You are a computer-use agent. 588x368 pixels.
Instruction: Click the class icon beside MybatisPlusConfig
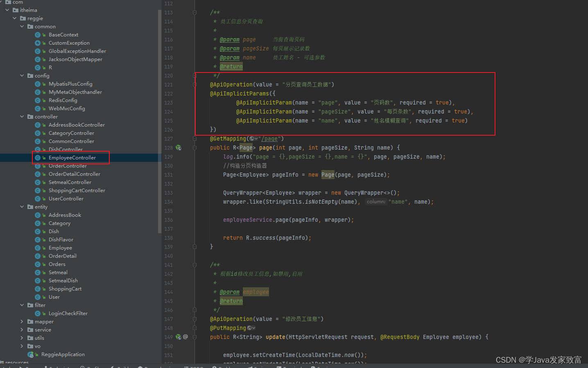pos(38,84)
